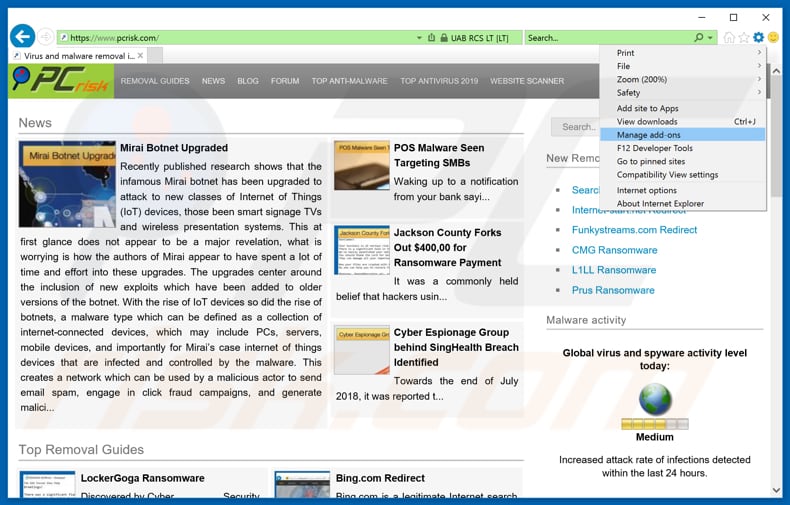The width and height of the screenshot is (790, 505).
Task: Click Bing.com Redirect guide thumbnail
Action: coord(302,484)
